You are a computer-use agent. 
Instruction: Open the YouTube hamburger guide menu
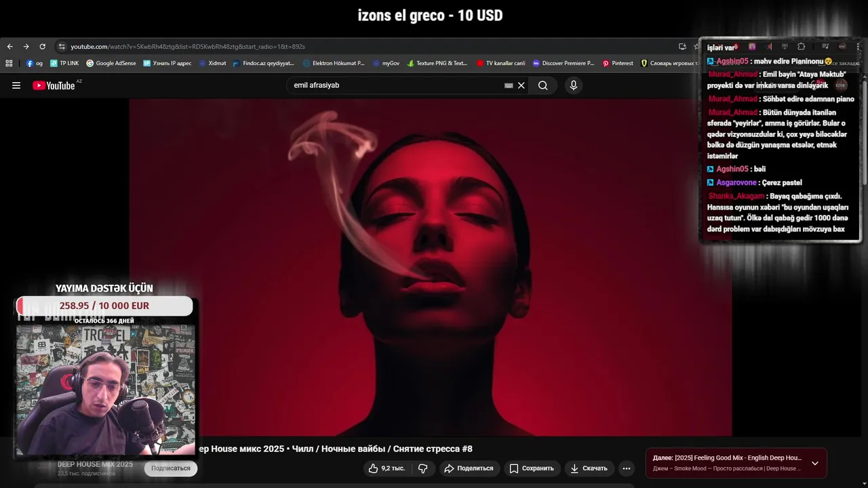tap(16, 85)
